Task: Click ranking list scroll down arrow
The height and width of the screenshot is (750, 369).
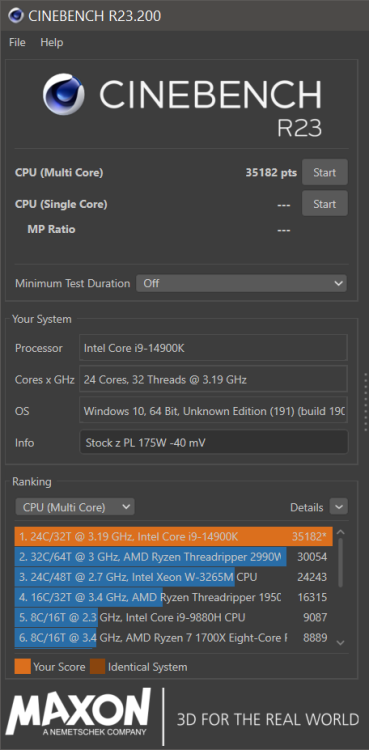Action: coord(340,643)
